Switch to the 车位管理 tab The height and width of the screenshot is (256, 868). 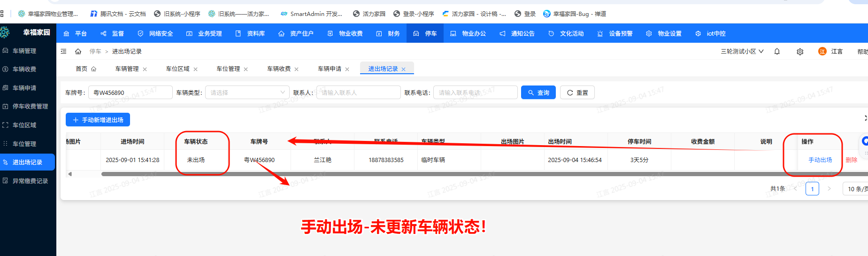(x=228, y=69)
